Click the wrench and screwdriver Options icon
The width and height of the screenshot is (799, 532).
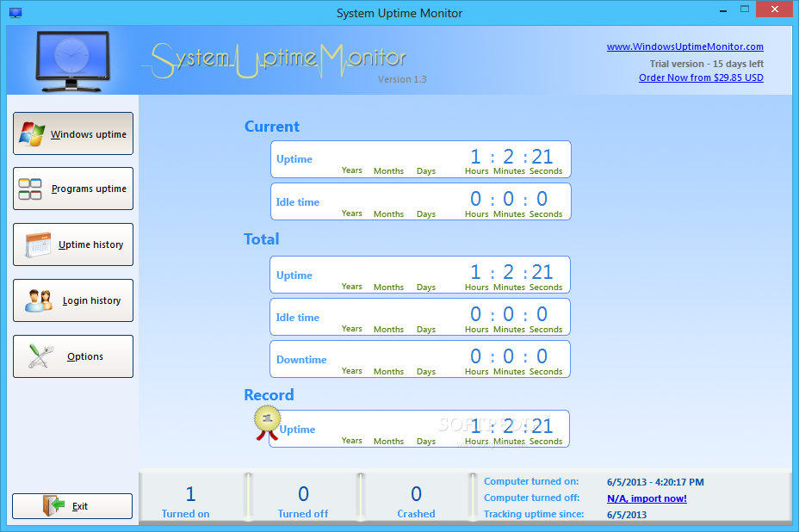point(40,356)
